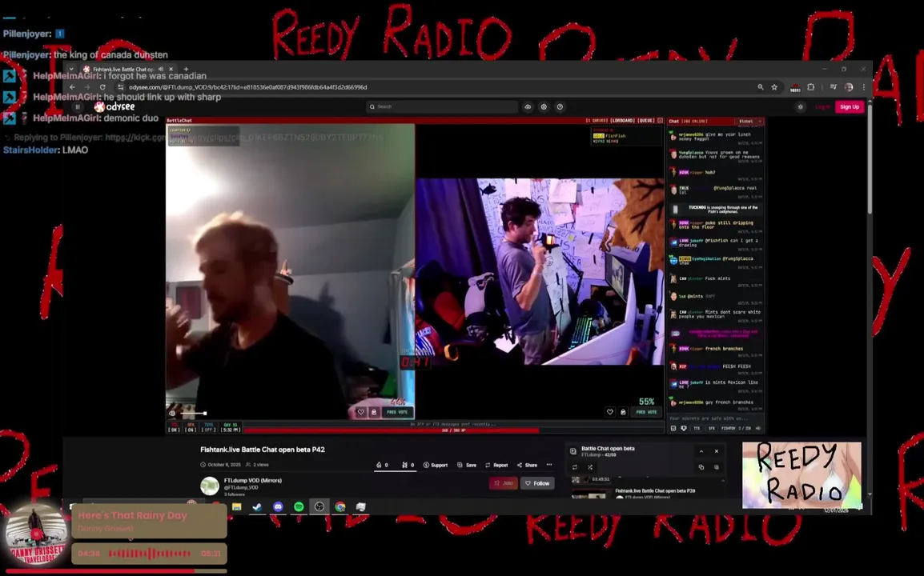
Task: Bookmark this page with the star icon
Action: point(774,87)
